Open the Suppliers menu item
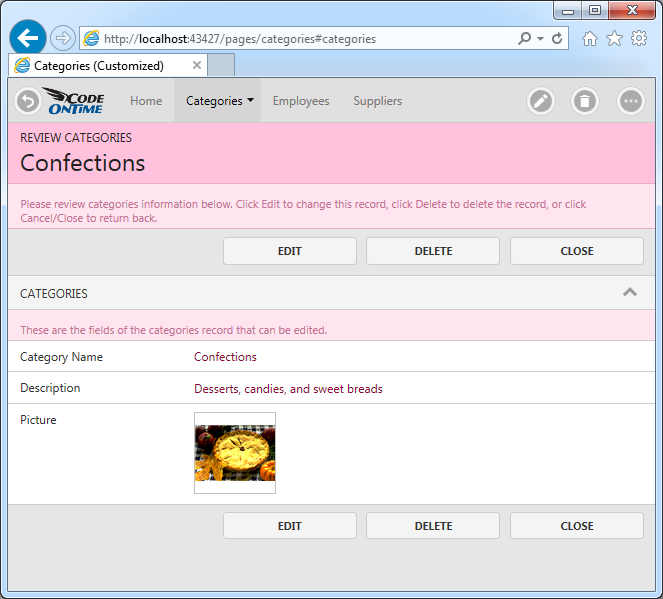The height and width of the screenshot is (599, 663). click(x=377, y=101)
